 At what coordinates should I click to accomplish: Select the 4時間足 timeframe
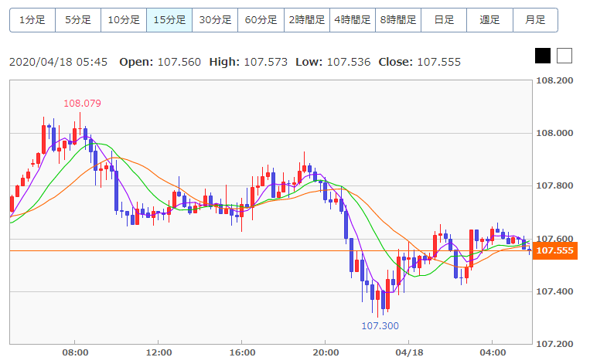coord(352,20)
